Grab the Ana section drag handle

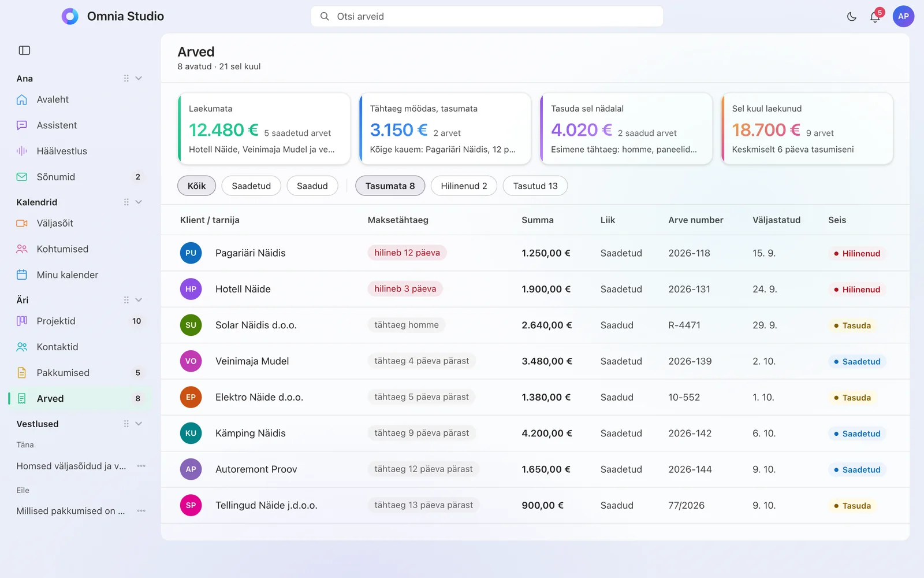(x=126, y=78)
